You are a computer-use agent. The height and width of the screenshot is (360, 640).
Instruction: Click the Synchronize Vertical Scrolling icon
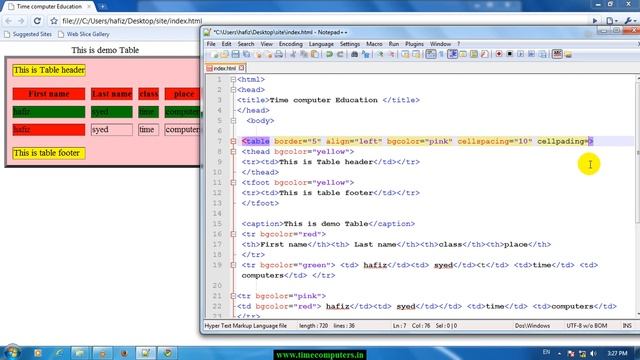405,54
